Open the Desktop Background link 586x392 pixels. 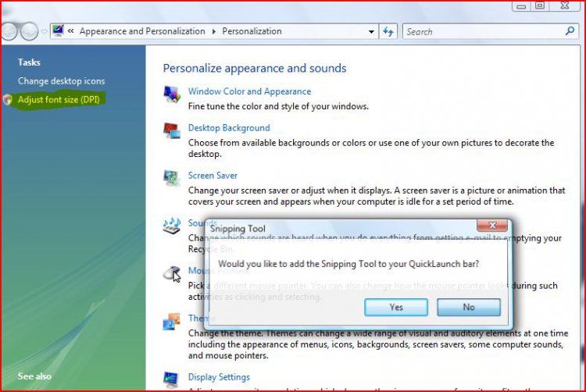coord(229,128)
